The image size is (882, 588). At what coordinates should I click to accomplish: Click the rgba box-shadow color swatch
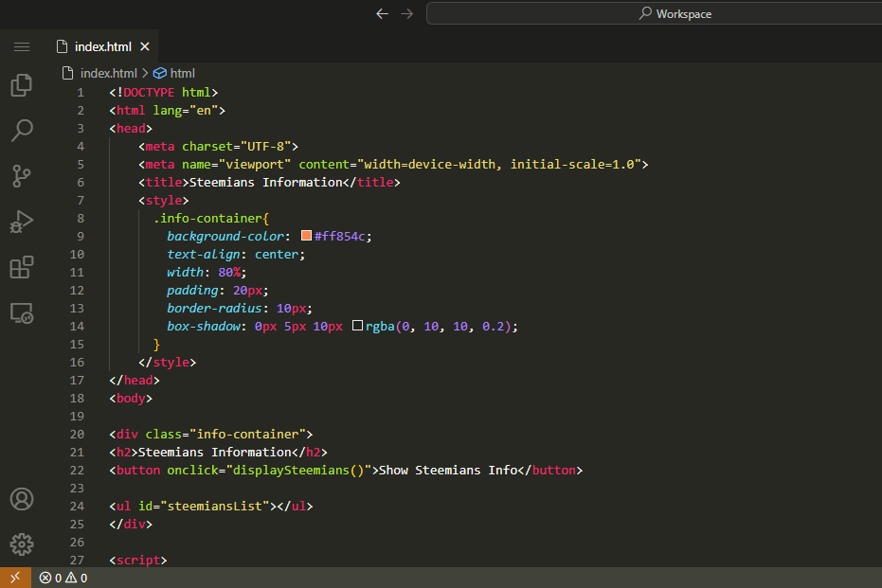(x=358, y=326)
